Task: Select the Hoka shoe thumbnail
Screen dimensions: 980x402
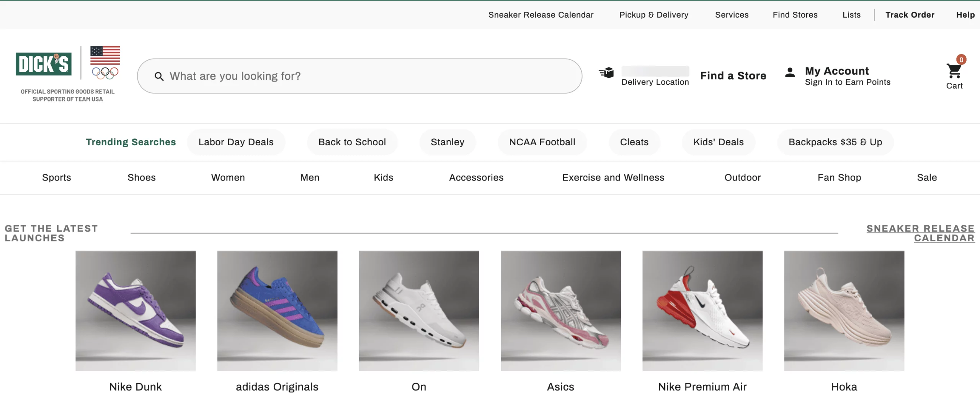Action: [x=844, y=310]
